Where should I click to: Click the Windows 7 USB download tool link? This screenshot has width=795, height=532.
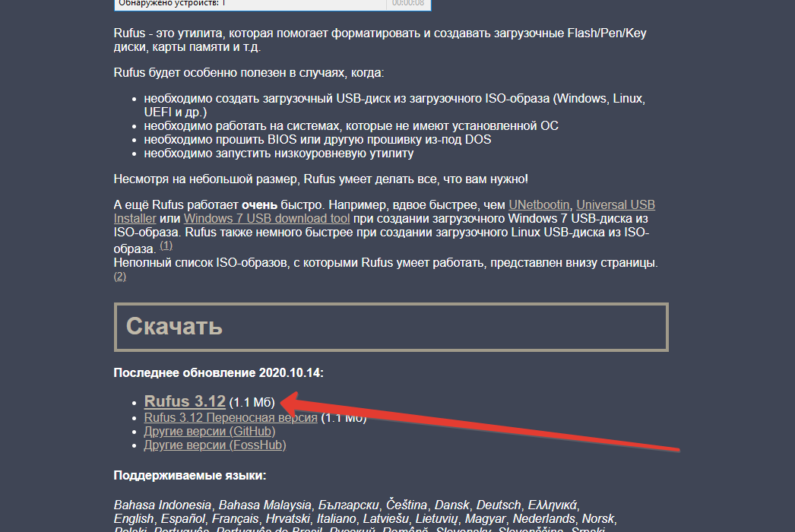click(266, 219)
